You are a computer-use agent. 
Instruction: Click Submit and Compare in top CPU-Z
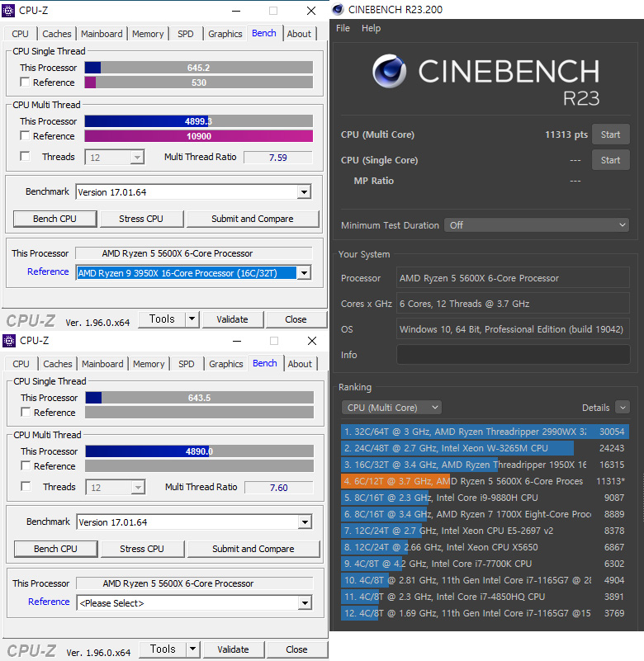tap(253, 219)
